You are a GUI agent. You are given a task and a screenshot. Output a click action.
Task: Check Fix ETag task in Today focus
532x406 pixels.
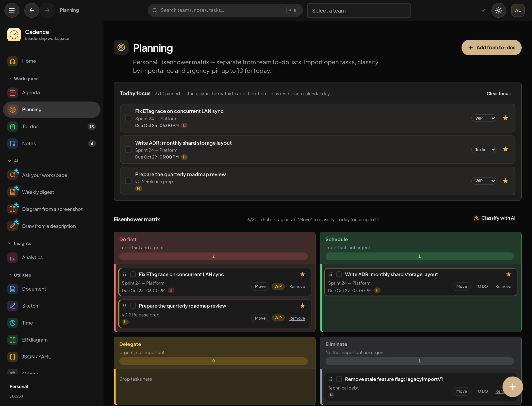(x=128, y=118)
